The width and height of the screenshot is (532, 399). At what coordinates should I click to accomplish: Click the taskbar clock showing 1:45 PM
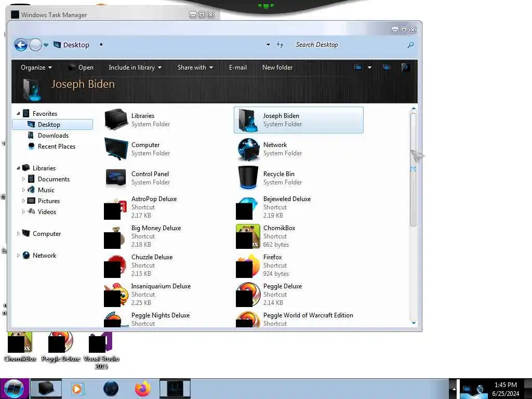point(506,389)
